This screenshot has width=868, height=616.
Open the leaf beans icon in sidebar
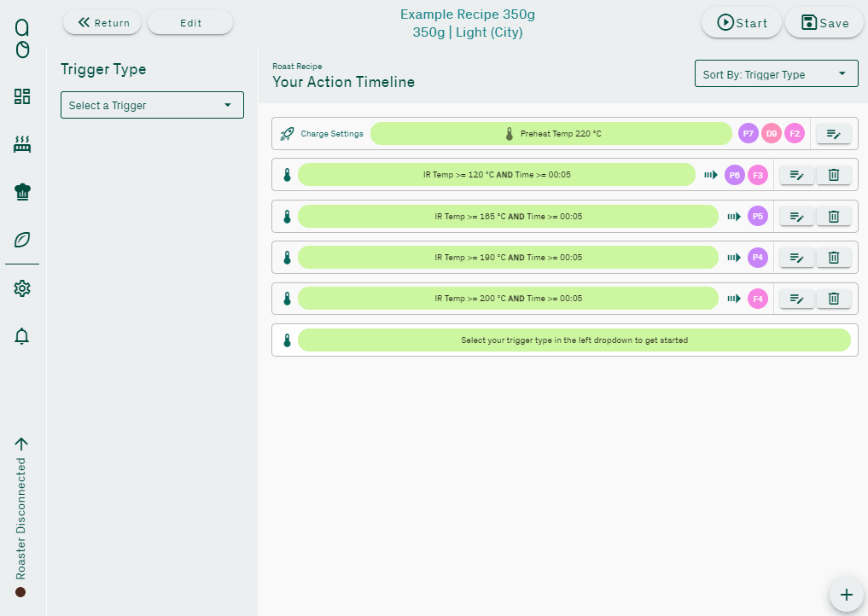(x=22, y=240)
